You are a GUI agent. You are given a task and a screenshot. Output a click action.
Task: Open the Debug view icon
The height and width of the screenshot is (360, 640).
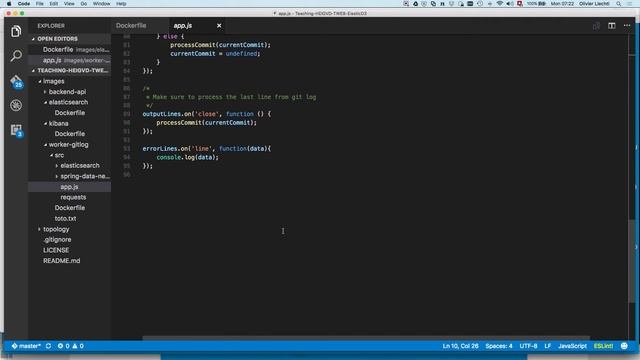point(16,105)
